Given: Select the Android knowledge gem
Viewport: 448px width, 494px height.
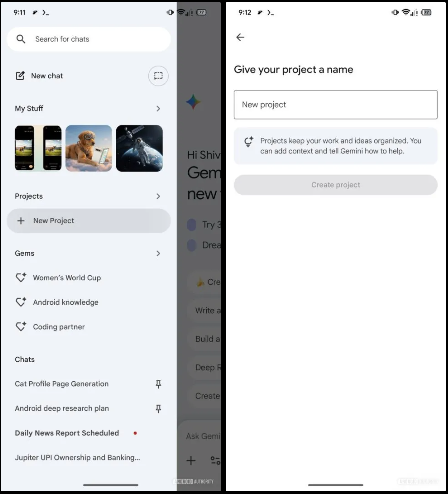Looking at the screenshot, I should (x=65, y=302).
